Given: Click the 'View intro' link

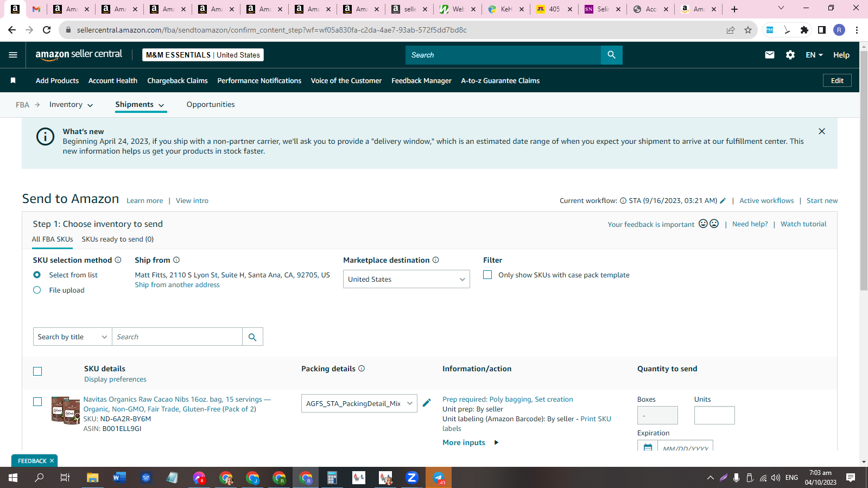Looking at the screenshot, I should click(x=192, y=201).
